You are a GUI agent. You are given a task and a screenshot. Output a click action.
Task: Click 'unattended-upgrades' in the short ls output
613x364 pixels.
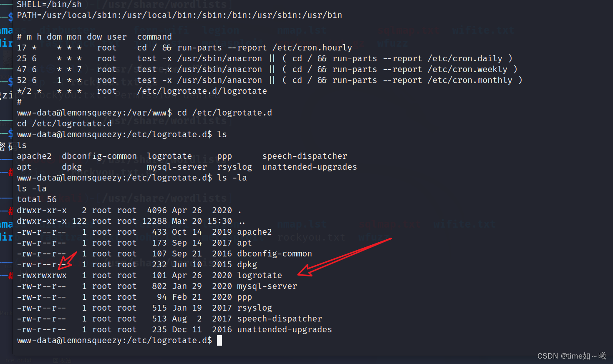point(310,167)
